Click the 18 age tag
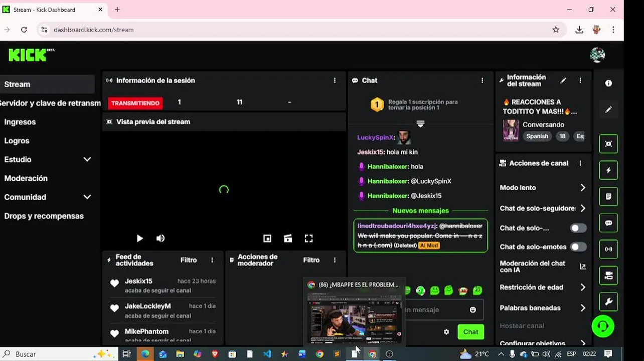Image resolution: width=644 pixels, height=361 pixels. pos(562,136)
